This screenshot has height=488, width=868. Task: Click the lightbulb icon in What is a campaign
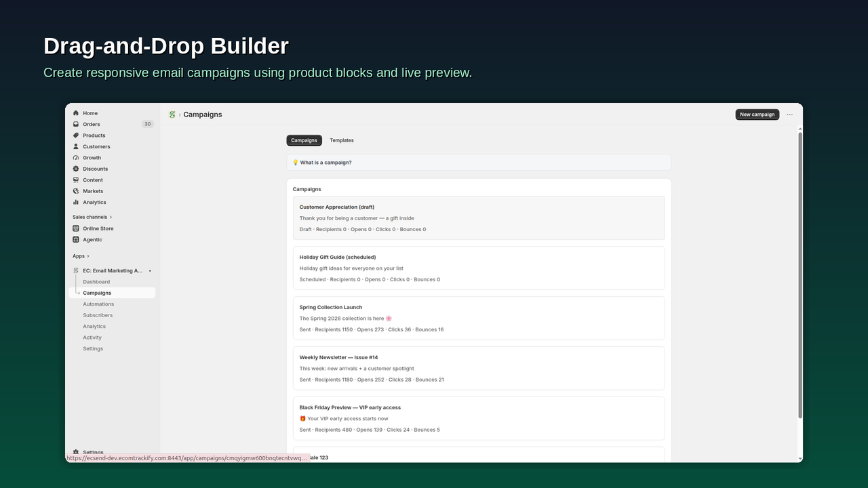[296, 163]
